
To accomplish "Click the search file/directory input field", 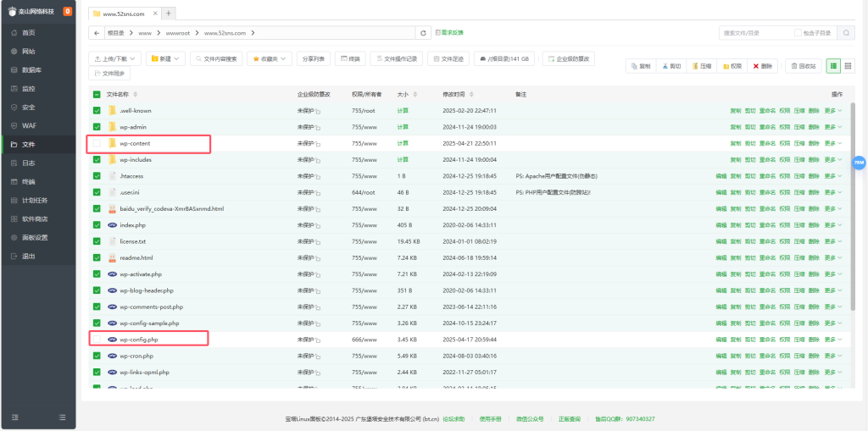I will click(754, 33).
